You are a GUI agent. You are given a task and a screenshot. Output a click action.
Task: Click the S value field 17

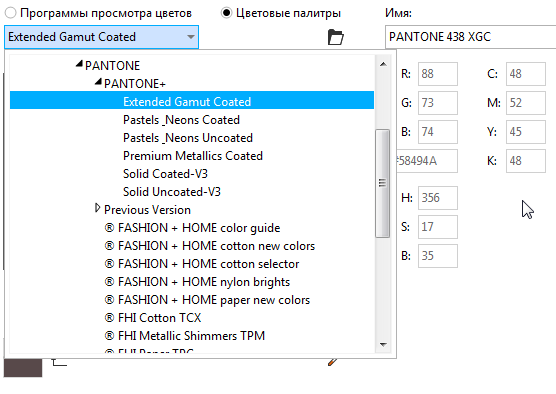(x=438, y=227)
